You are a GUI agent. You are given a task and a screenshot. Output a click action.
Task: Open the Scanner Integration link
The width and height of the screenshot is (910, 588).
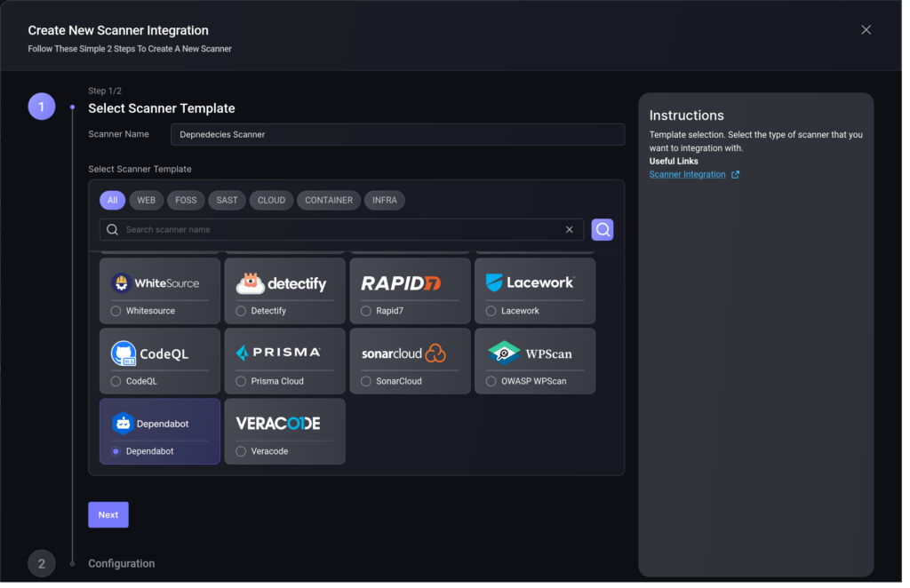click(x=687, y=175)
